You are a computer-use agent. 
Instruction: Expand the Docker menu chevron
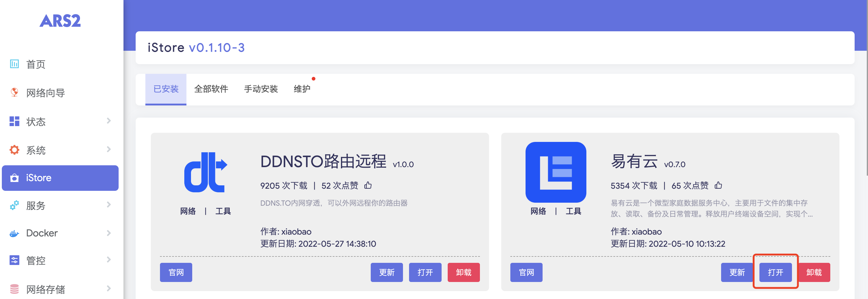click(109, 233)
